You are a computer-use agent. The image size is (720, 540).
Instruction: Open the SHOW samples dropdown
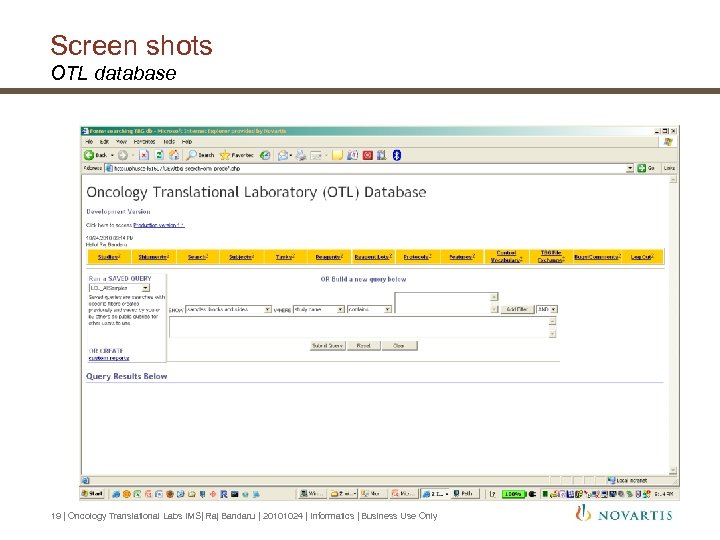coord(267,309)
